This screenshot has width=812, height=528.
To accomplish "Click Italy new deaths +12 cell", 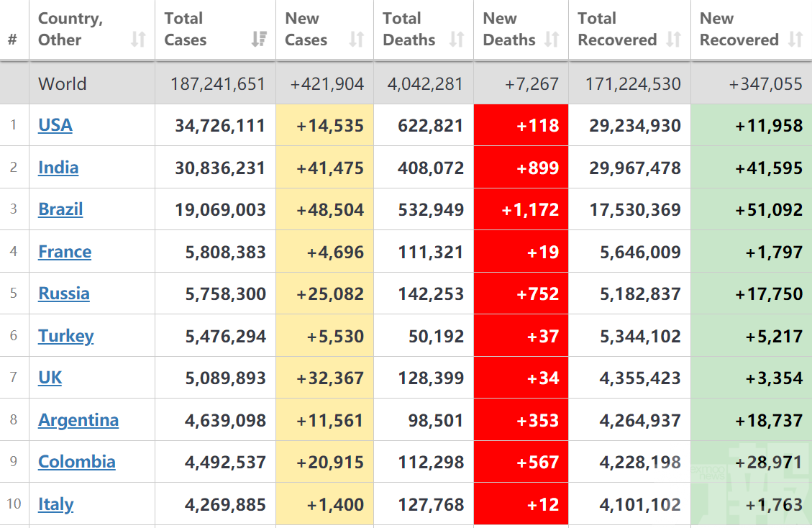I will (x=521, y=504).
